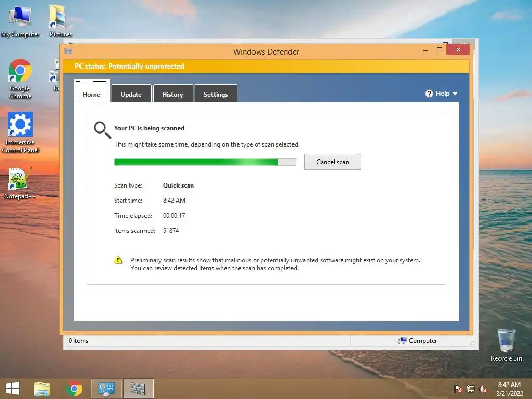Click the network tray icon

[471, 389]
